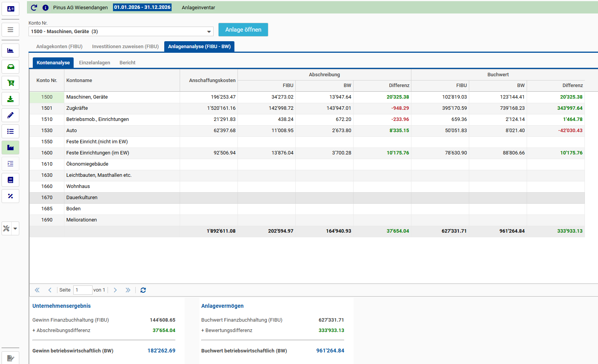The width and height of the screenshot is (598, 364).
Task: Open the percent icon in sidebar
Action: click(10, 196)
